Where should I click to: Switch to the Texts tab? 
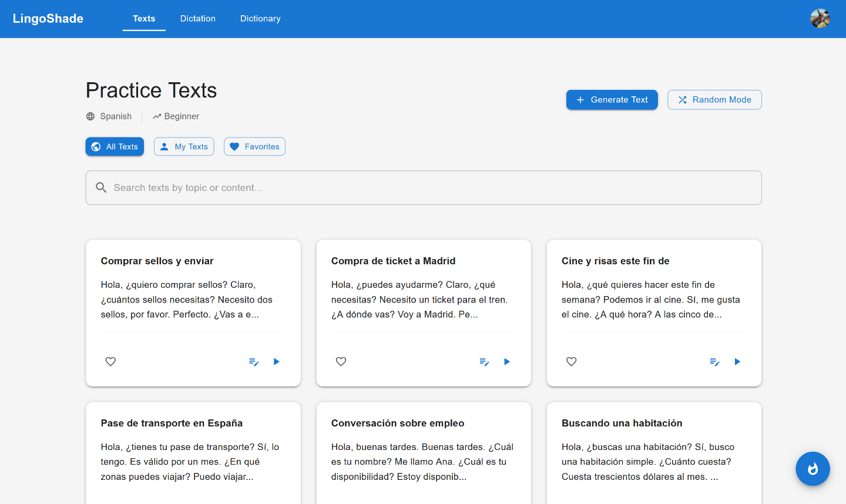pos(144,19)
